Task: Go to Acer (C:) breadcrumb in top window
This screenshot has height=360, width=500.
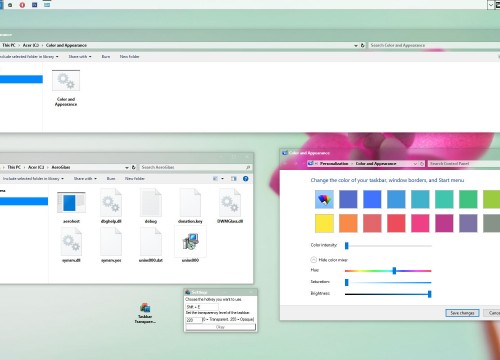Action: (31, 45)
